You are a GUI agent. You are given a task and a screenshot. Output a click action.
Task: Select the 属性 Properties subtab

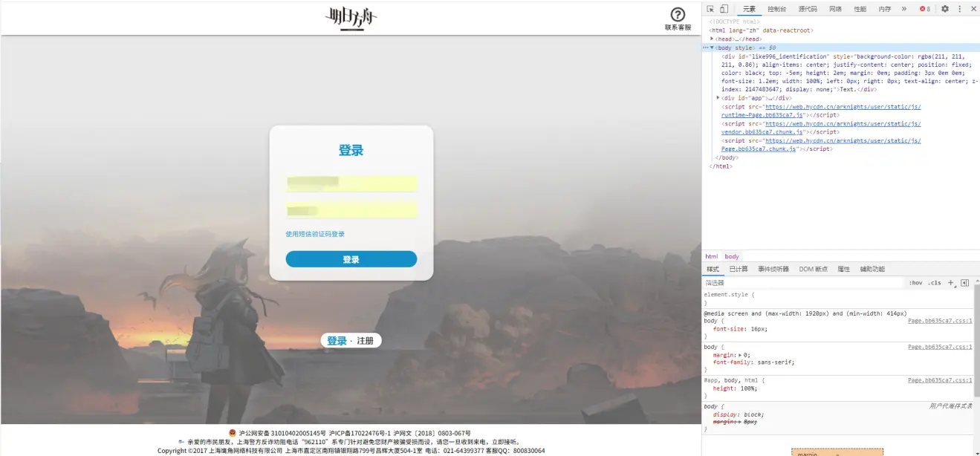tap(844, 269)
